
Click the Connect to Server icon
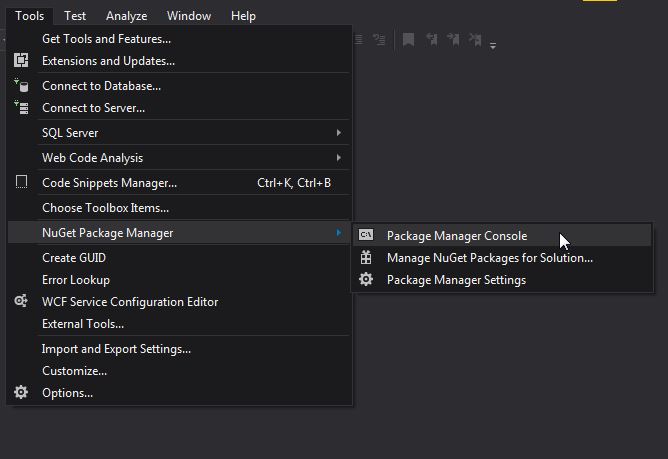[21, 108]
